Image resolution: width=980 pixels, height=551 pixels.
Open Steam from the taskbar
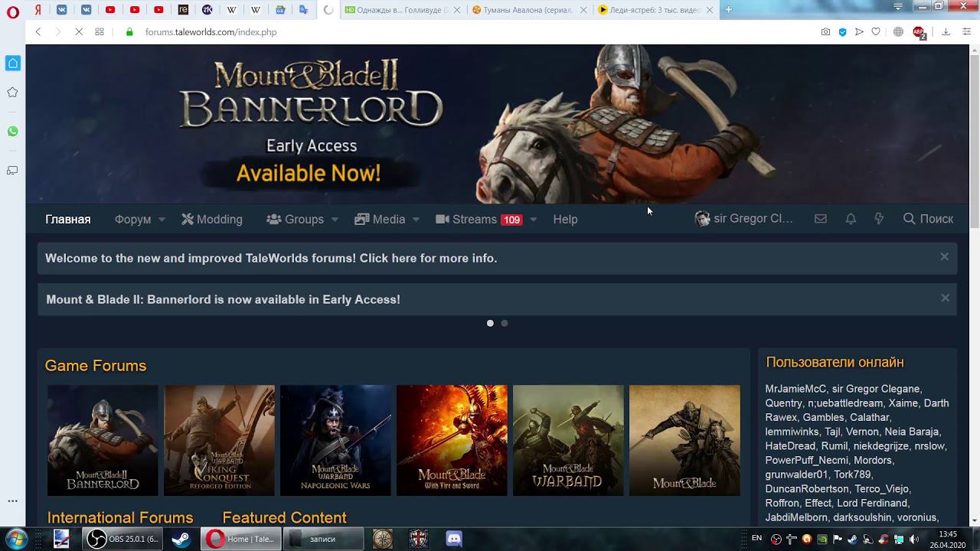pos(181,539)
